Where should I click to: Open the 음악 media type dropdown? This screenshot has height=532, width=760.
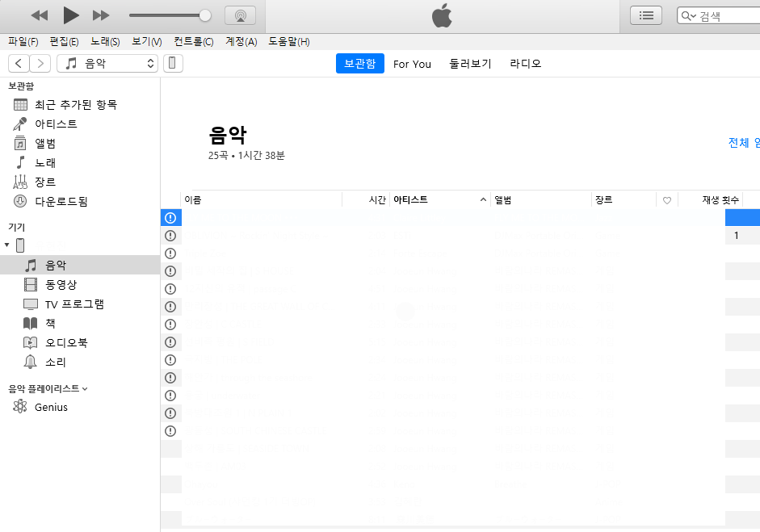(x=107, y=64)
